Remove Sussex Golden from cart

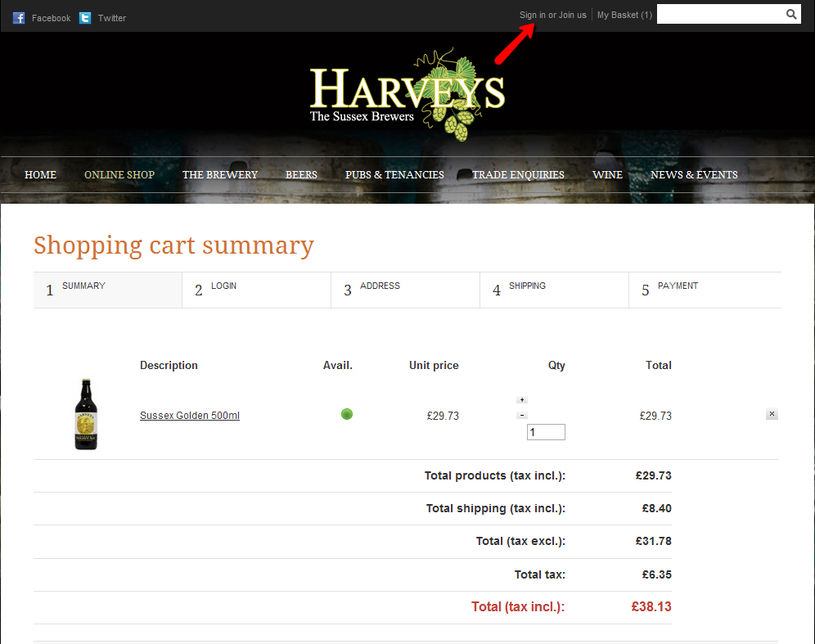772,414
